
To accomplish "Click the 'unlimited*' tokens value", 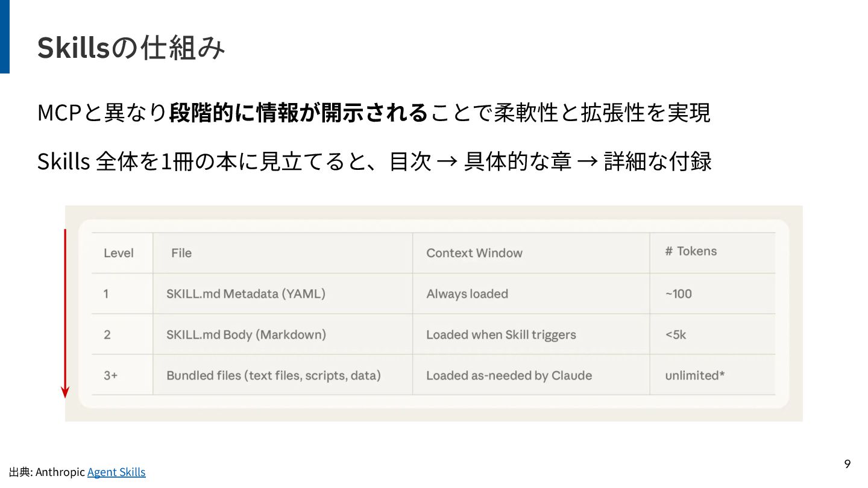I will click(694, 375).
